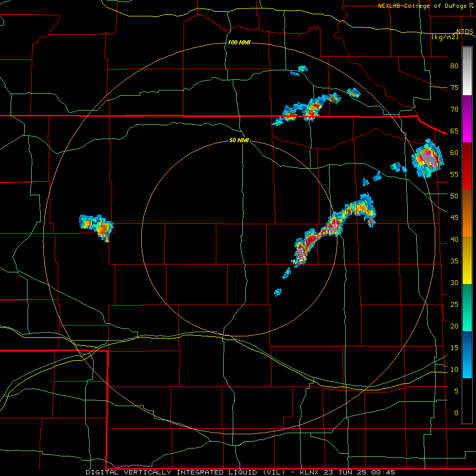
Task: Click the storm cluster along the thick red state border
Action: (x=307, y=109)
